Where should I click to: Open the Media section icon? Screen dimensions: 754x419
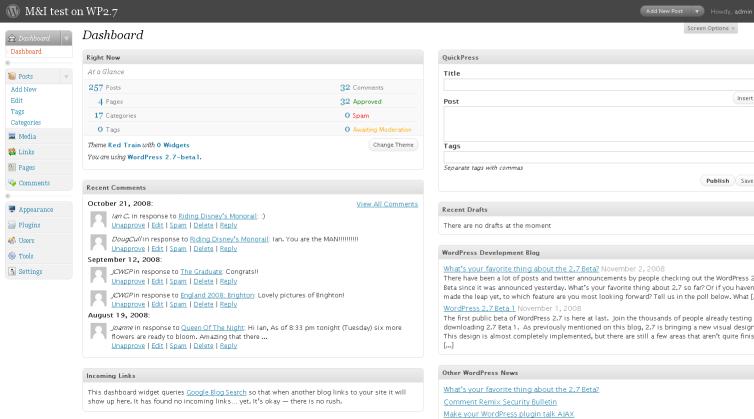click(x=11, y=136)
